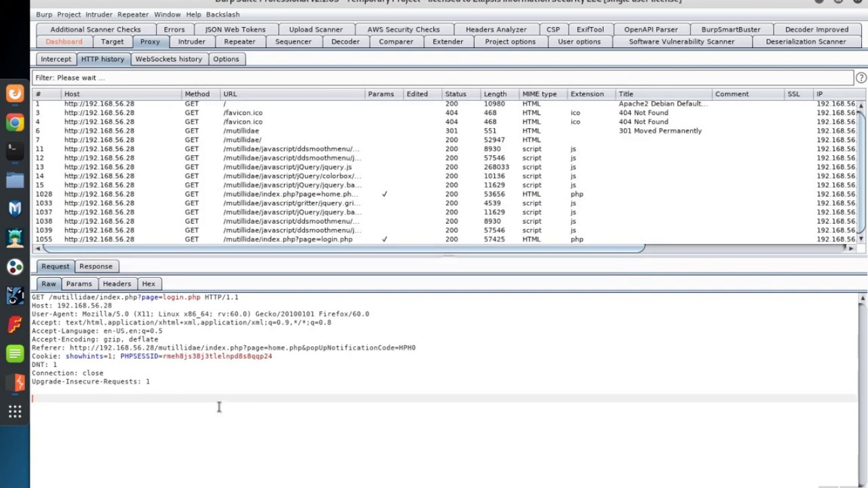
Task: Switch to the Upload Scanner tab
Action: 316,30
